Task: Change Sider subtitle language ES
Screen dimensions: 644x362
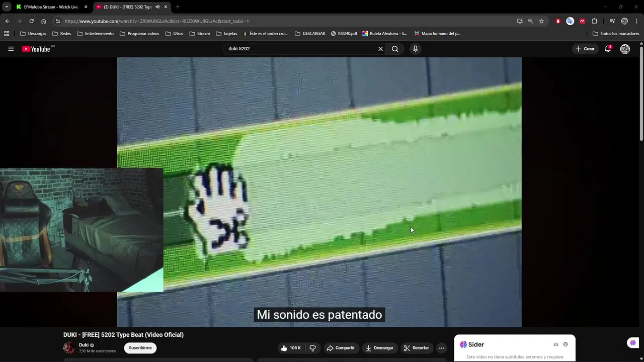Action: (556, 344)
